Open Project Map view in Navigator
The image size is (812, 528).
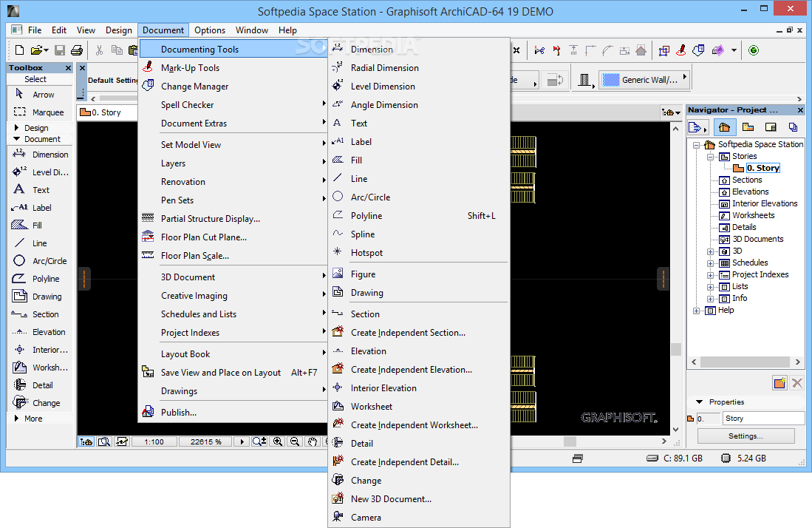point(724,127)
